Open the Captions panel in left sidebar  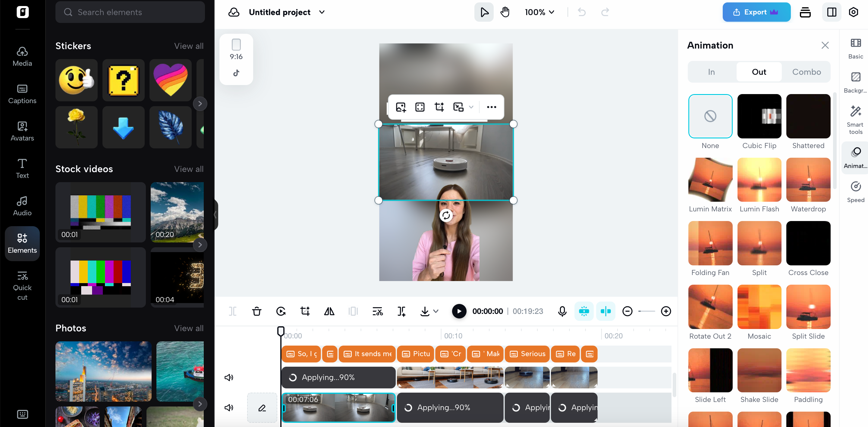tap(22, 94)
